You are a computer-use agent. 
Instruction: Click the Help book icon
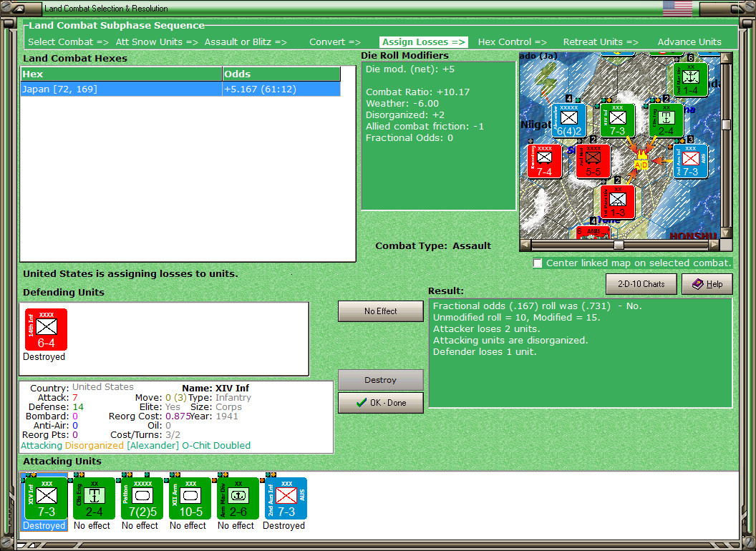pyautogui.click(x=697, y=284)
